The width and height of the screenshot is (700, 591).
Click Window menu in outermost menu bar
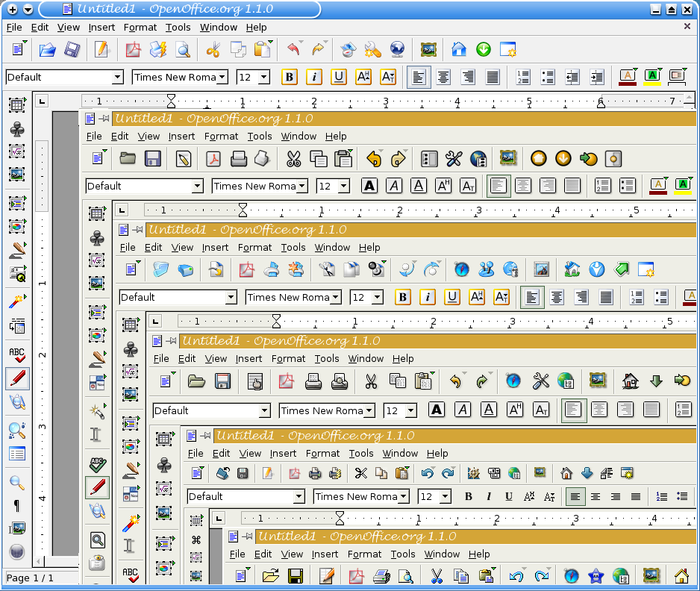(x=219, y=27)
